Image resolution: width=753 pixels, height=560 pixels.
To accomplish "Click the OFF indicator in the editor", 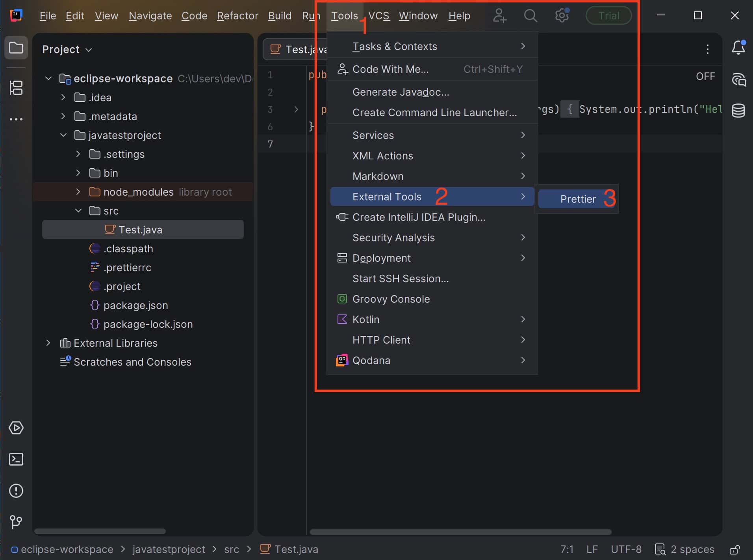I will pos(705,76).
